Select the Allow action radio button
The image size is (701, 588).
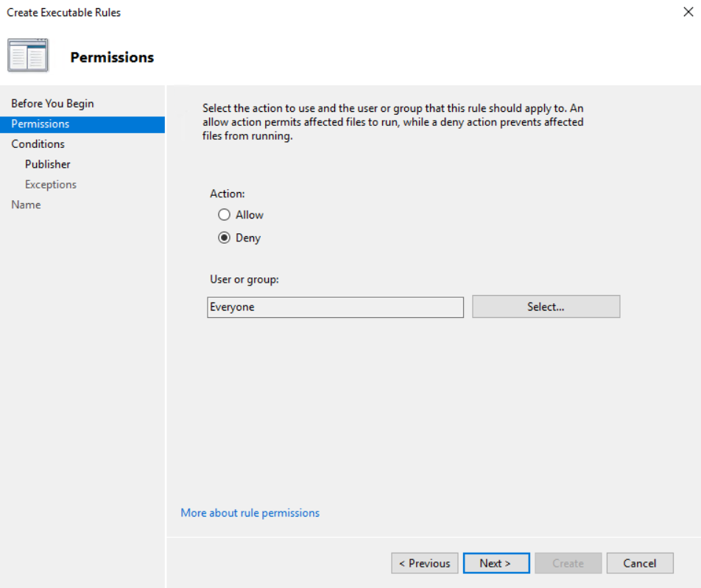point(225,215)
